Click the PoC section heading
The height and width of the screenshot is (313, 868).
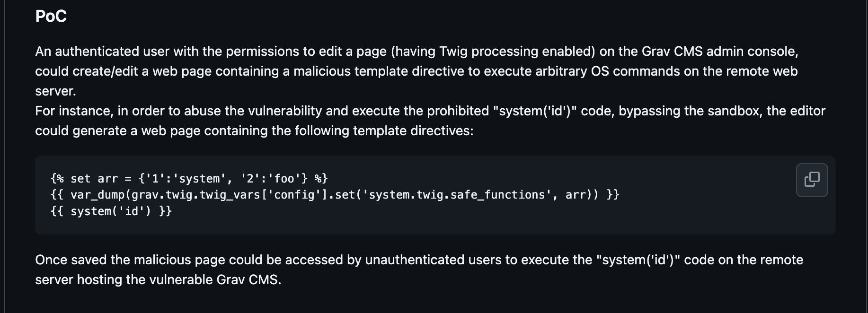(x=51, y=16)
